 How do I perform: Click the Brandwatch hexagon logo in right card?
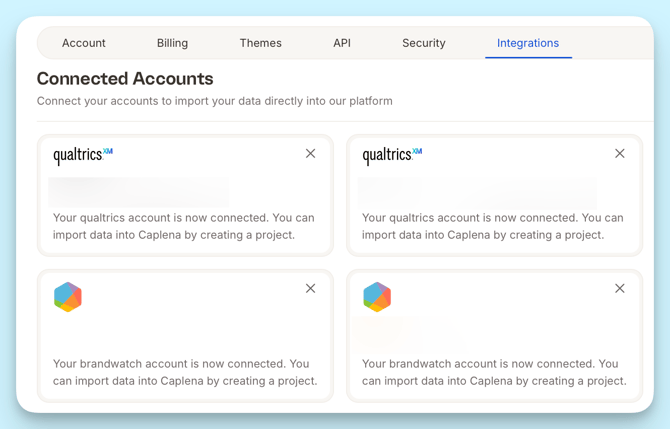click(x=377, y=297)
